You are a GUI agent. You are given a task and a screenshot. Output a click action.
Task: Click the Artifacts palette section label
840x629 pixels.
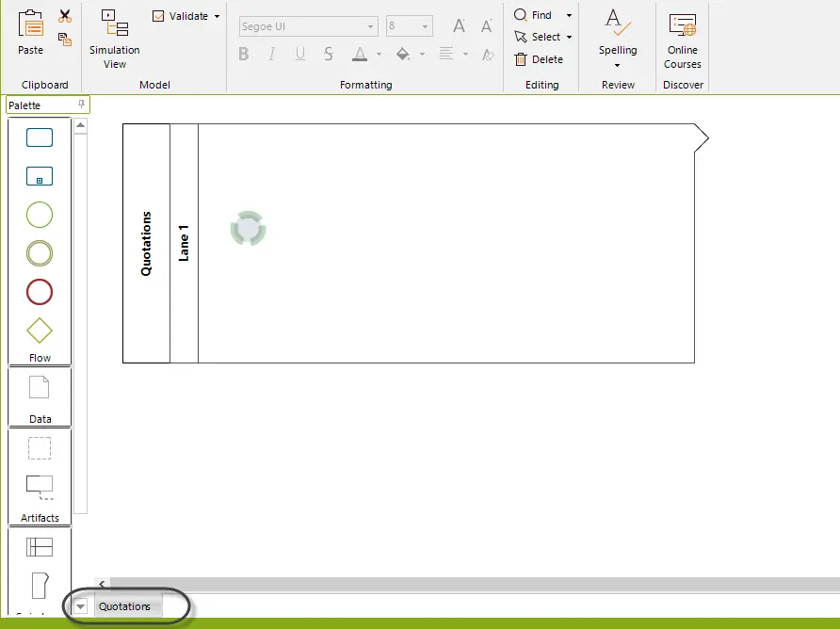pyautogui.click(x=40, y=518)
